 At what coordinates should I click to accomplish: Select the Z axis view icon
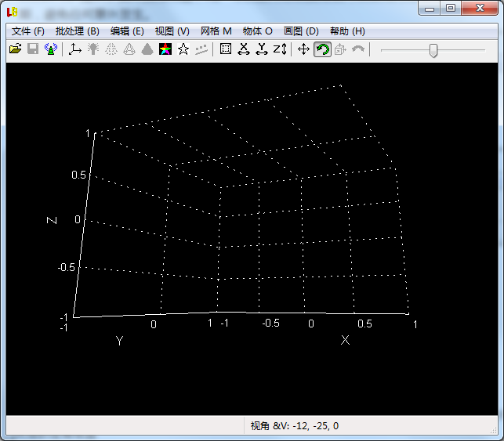(280, 49)
